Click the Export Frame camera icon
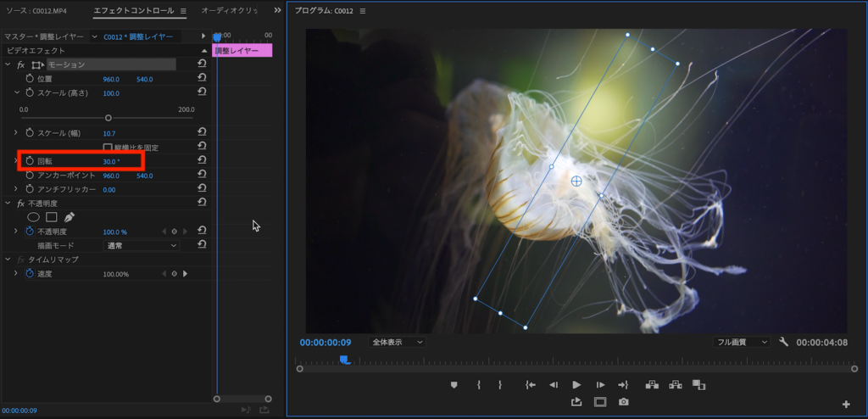The width and height of the screenshot is (868, 419). tap(623, 402)
